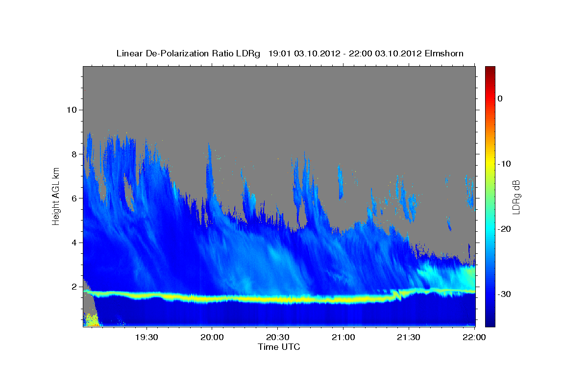Image resolution: width=588 pixels, height=392 pixels.
Task: Click the '21:00' time axis label
Action: [x=343, y=337]
